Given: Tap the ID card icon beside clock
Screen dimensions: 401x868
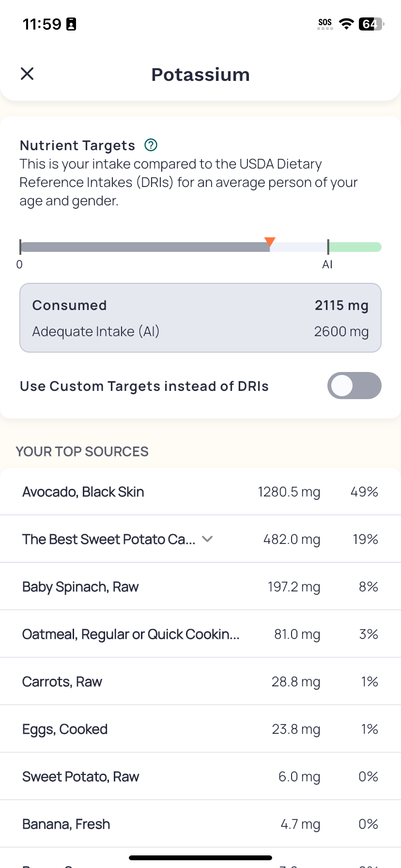Looking at the screenshot, I should point(71,24).
